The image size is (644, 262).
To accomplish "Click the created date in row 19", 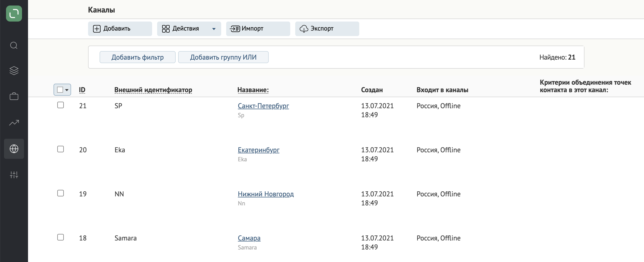I will pyautogui.click(x=377, y=198).
